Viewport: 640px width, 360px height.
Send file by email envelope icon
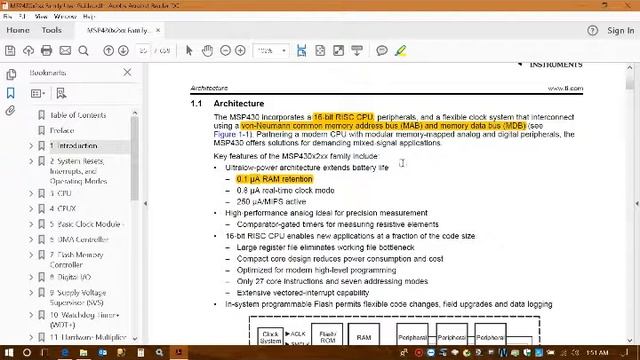coord(65,51)
